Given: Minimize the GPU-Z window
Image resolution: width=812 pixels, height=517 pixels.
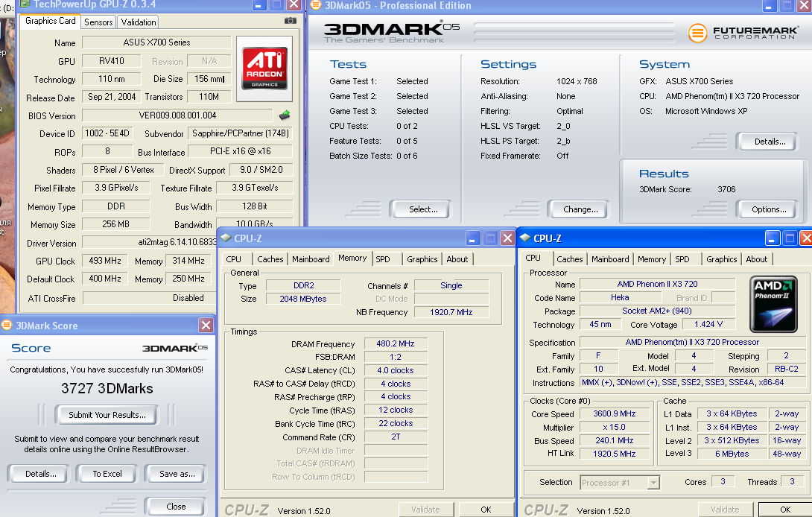Looking at the screenshot, I should tap(258, 5).
